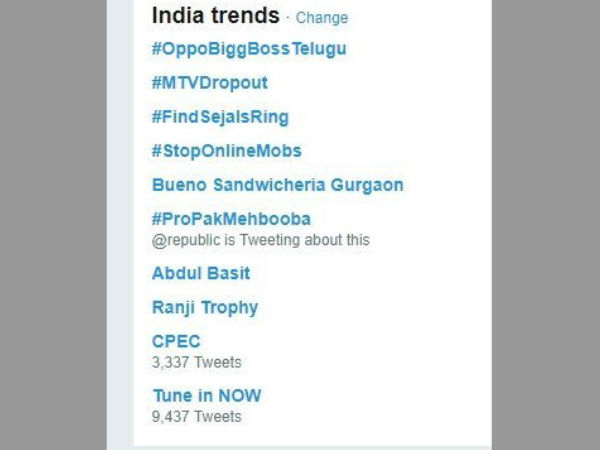Click empty white space right of Ranji Trophy

(x=380, y=307)
